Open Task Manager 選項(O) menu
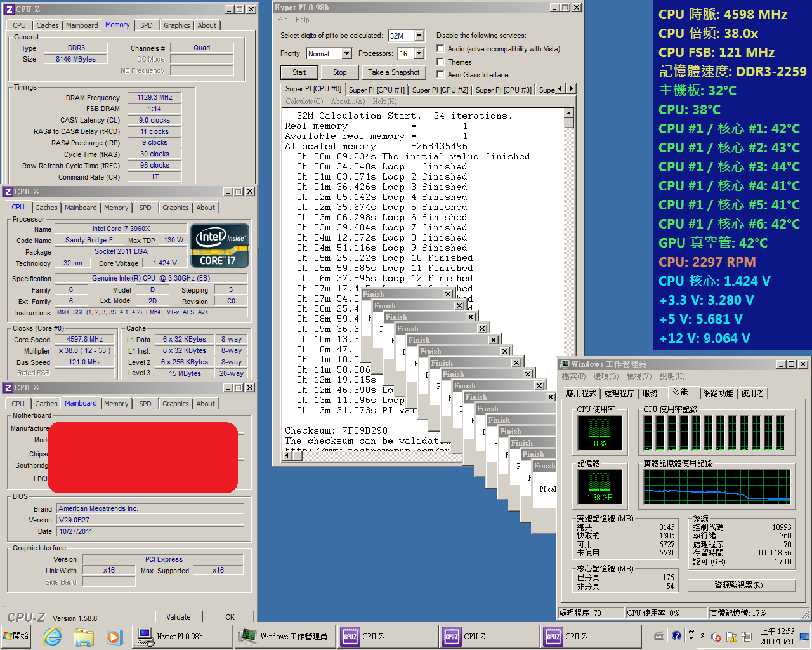812x650 pixels. [x=606, y=376]
